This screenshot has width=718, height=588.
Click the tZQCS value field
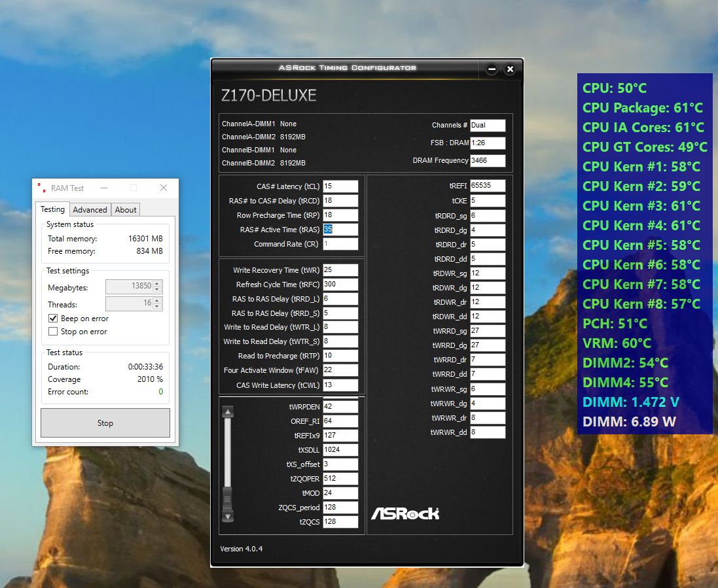[340, 522]
